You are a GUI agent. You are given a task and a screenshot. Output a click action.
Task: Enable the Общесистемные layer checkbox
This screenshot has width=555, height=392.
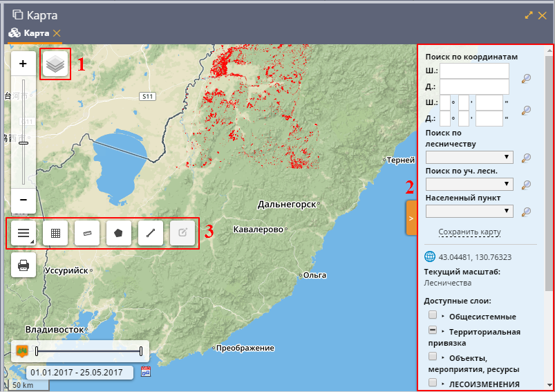click(x=433, y=315)
